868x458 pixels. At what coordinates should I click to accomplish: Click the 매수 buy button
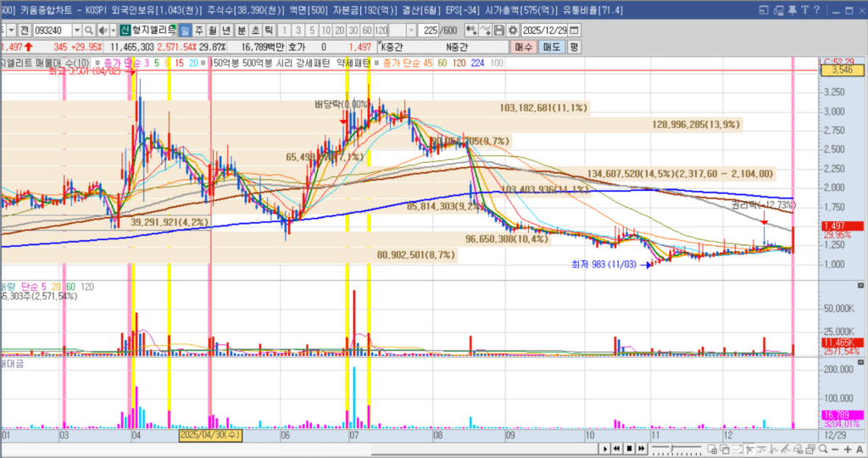pyautogui.click(x=523, y=47)
